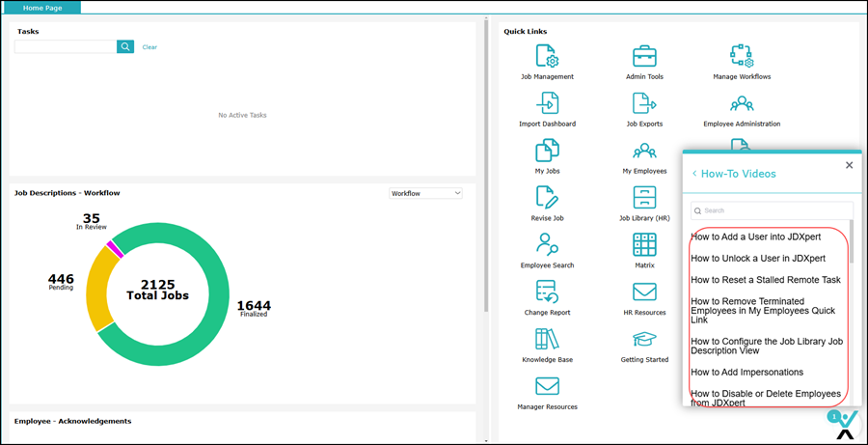The width and height of the screenshot is (868, 445).
Task: Click the Manage Workflows icon
Action: tap(741, 56)
